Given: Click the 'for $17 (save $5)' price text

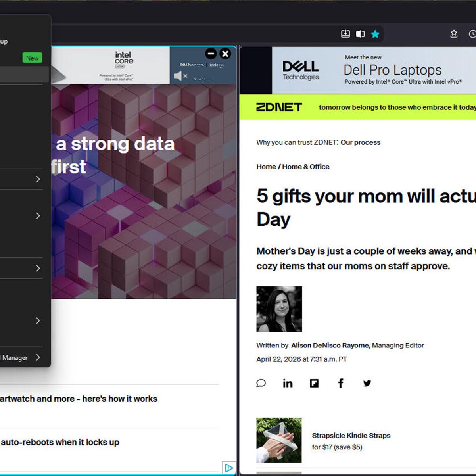Looking at the screenshot, I should 337,447.
